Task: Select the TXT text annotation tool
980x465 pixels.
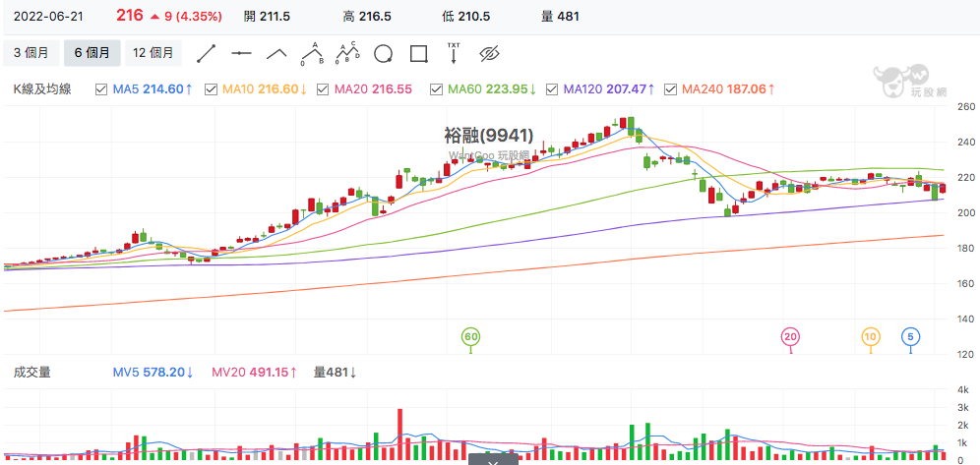Action: (454, 54)
